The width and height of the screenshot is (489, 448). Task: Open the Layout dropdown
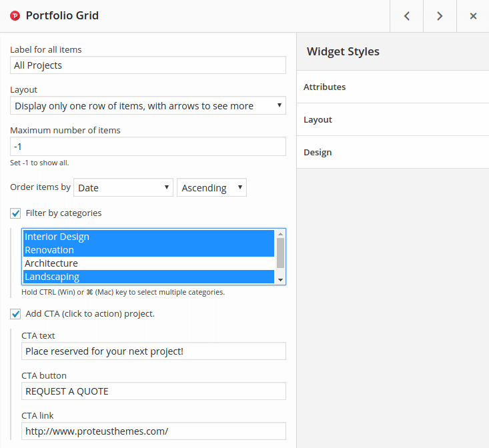[x=148, y=106]
